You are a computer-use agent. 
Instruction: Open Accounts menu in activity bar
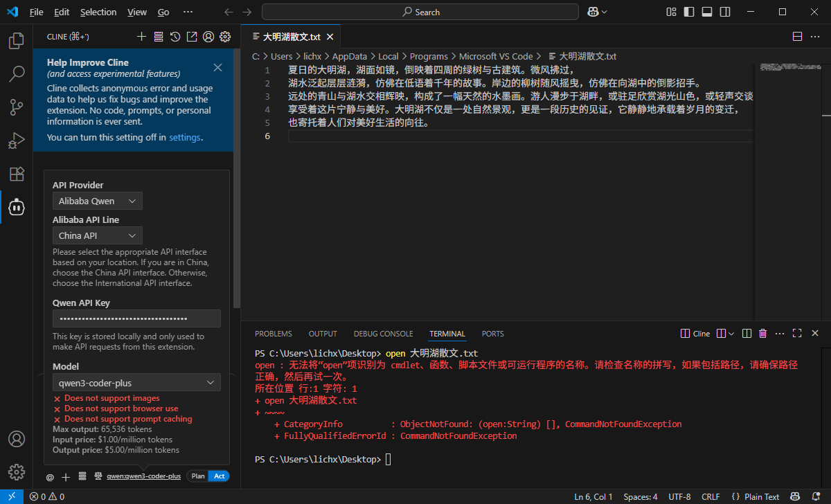[16, 440]
